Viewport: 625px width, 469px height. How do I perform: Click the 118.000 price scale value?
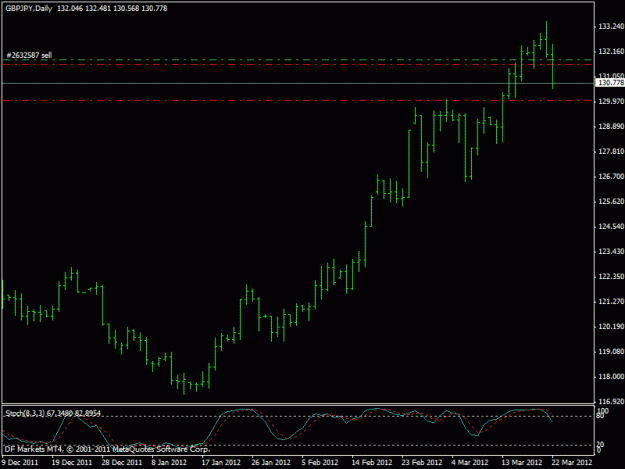coord(611,377)
